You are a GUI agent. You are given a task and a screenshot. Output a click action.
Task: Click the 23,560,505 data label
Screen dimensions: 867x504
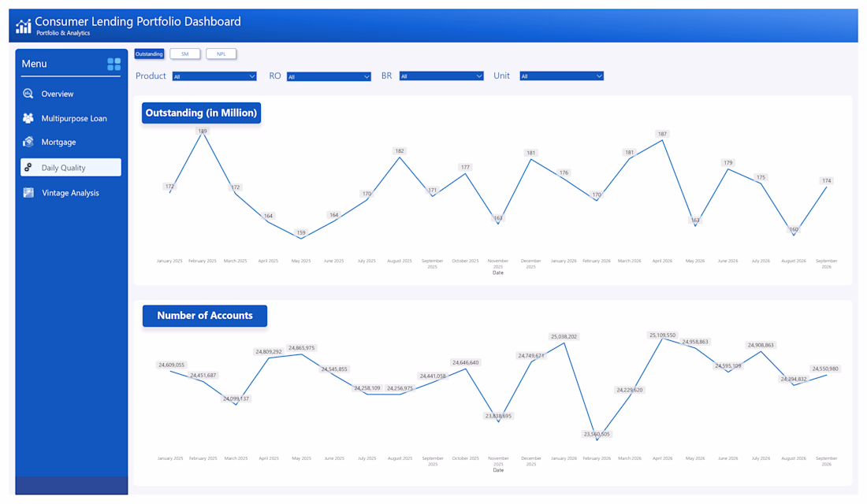(597, 434)
